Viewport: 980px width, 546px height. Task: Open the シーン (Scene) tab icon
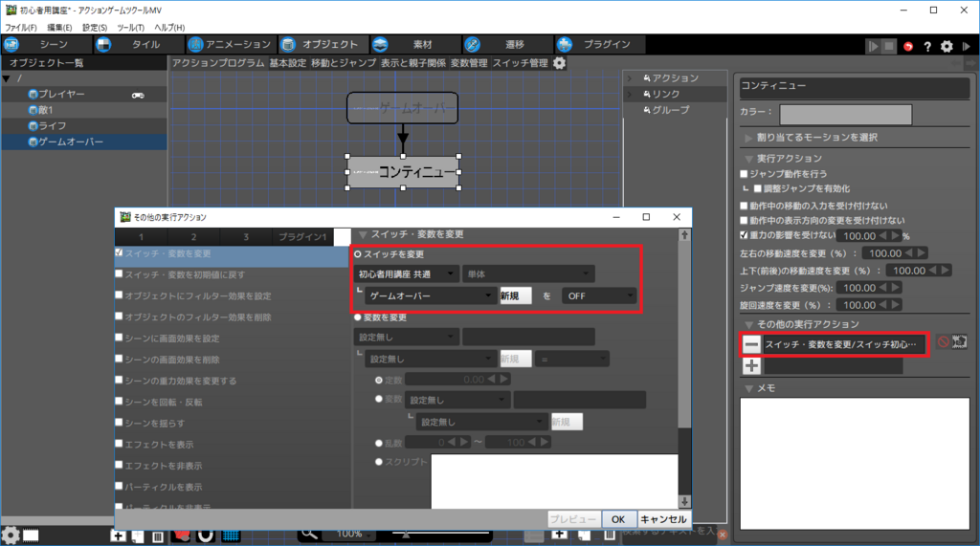[x=11, y=44]
